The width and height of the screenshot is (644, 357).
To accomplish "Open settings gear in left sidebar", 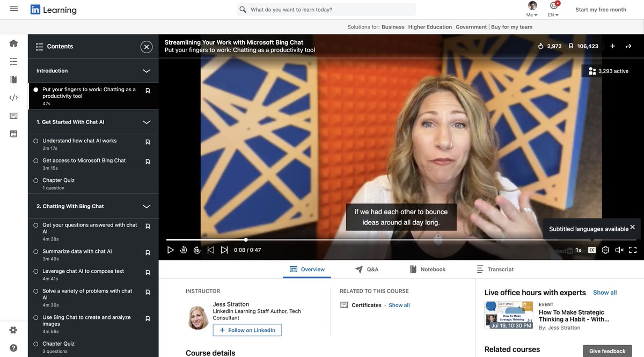I will click(x=13, y=330).
